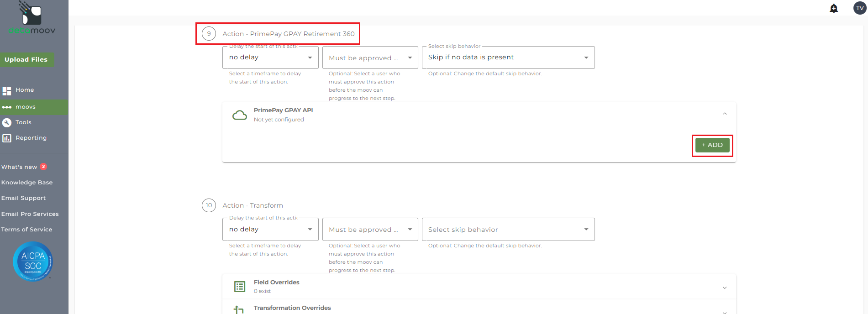This screenshot has height=314, width=868.
Task: Open 'Skip if no data is present' dropdown
Action: [508, 58]
